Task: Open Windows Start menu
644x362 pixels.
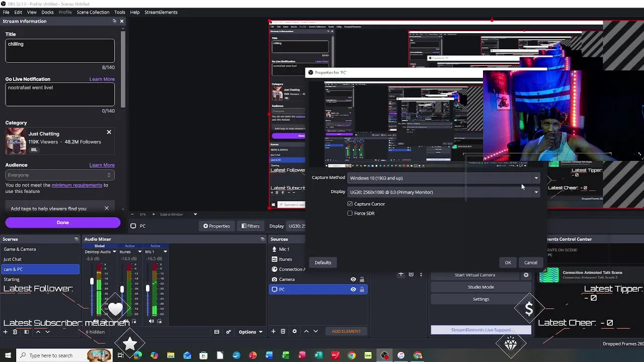Action: pyautogui.click(x=8, y=355)
